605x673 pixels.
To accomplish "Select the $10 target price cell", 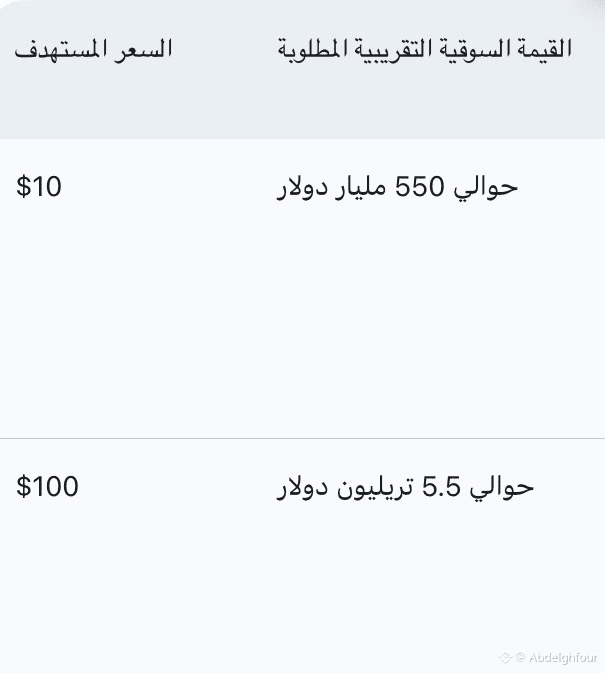I will point(39,187).
